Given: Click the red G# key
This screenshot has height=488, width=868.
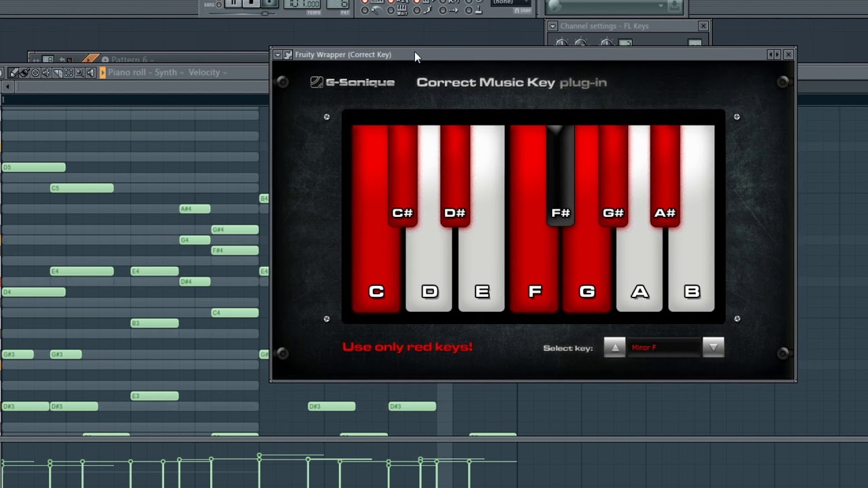Looking at the screenshot, I should click(x=613, y=176).
